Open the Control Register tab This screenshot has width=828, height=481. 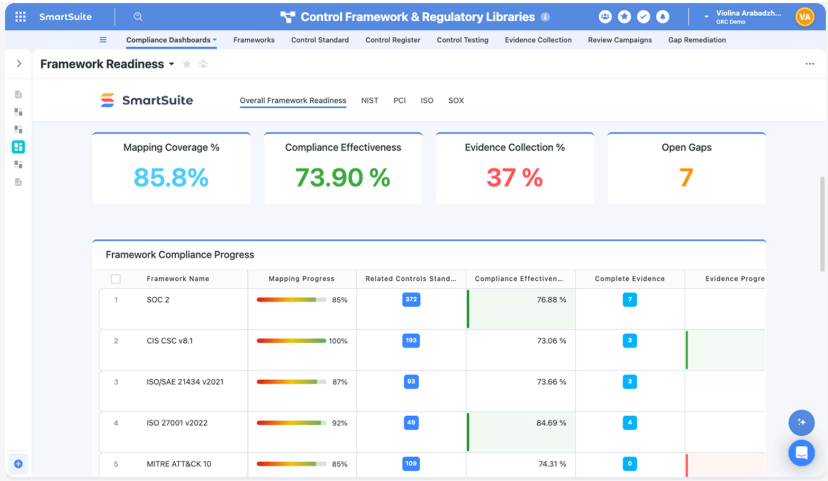393,40
